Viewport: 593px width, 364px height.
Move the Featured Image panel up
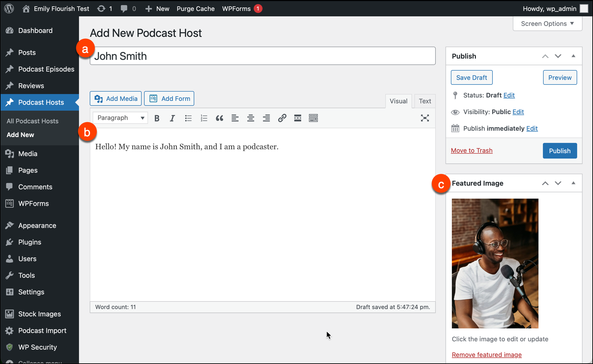(x=545, y=183)
